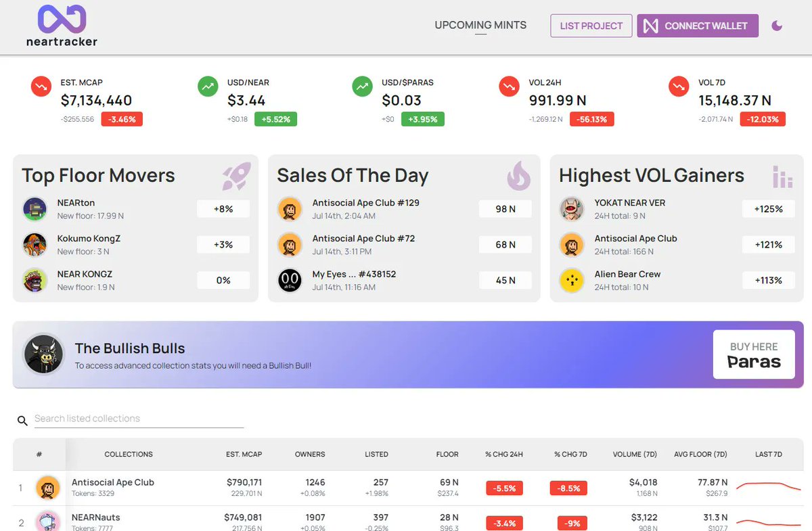Click the 68 N sale price

pyautogui.click(x=505, y=245)
